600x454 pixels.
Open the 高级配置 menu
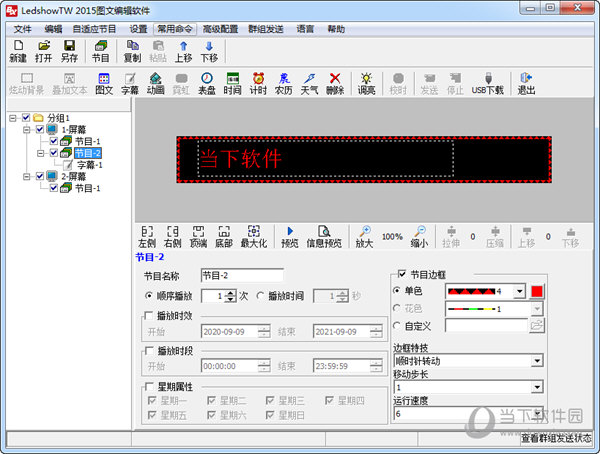pyautogui.click(x=220, y=30)
